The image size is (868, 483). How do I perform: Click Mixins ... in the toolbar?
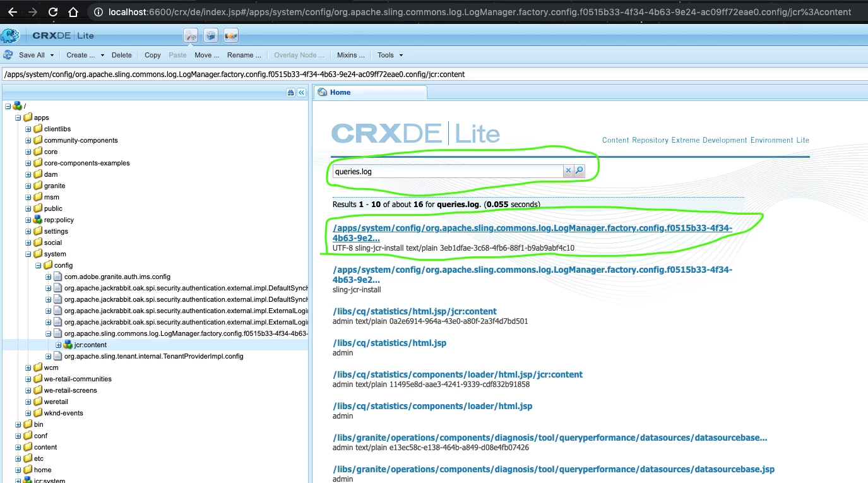(x=351, y=55)
